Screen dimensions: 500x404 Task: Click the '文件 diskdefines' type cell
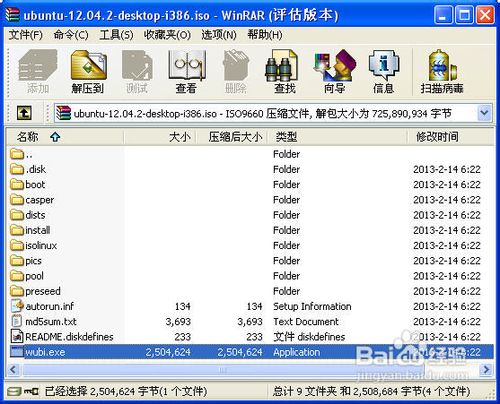pyautogui.click(x=309, y=337)
